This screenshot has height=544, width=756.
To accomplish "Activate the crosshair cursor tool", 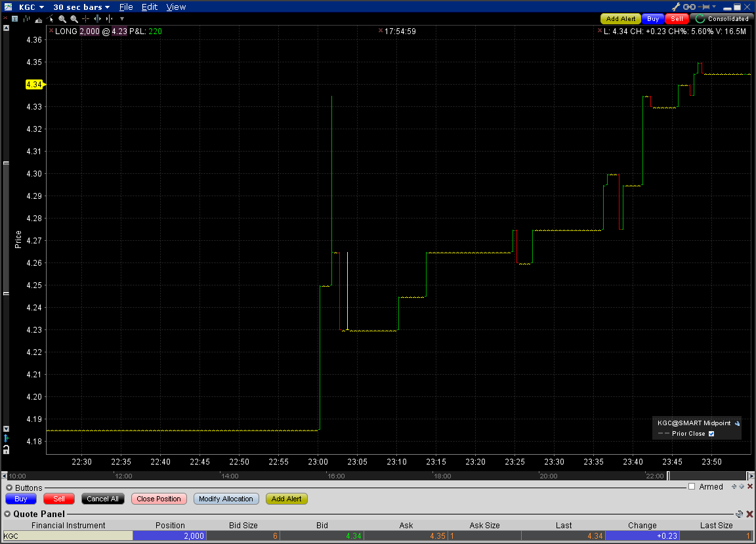I will coord(86,19).
